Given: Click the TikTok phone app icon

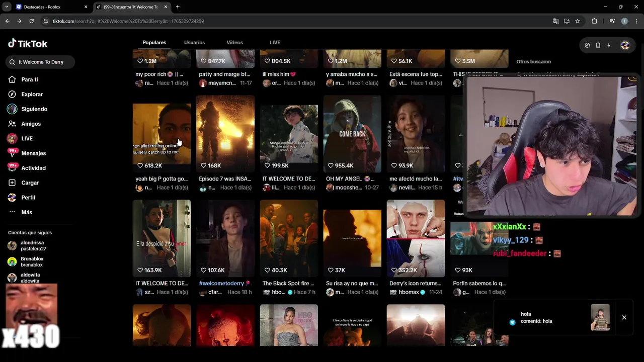Looking at the screenshot, I should point(598,45).
